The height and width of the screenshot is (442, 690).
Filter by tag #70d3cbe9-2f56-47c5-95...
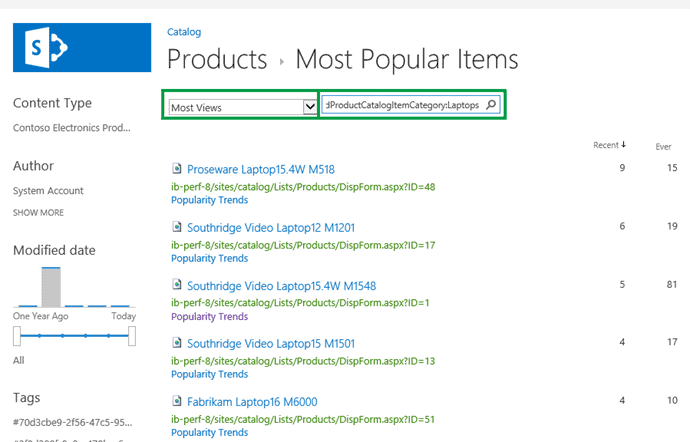click(73, 422)
